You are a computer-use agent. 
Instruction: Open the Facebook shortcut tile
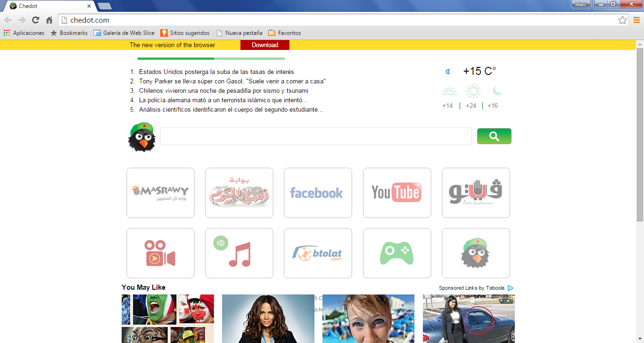(318, 193)
